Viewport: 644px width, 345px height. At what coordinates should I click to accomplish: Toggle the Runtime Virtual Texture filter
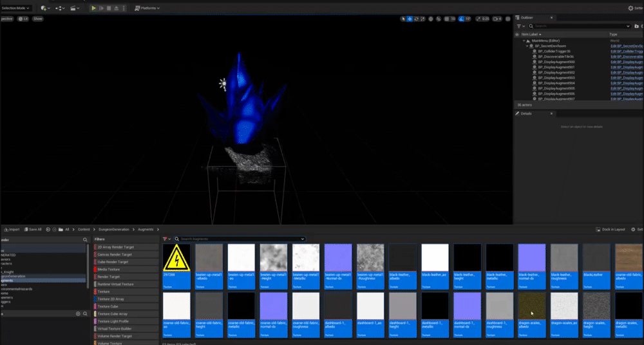click(126, 284)
